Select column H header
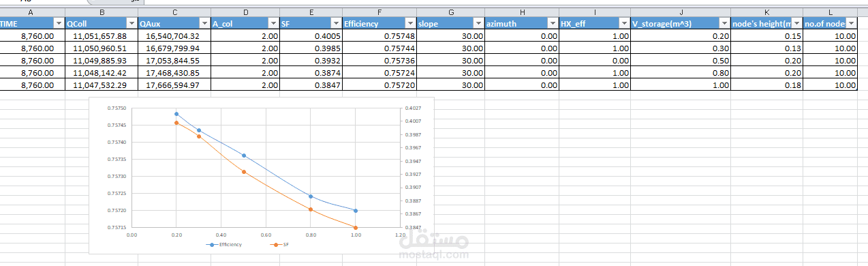This screenshot has height=266, width=868. point(521,12)
